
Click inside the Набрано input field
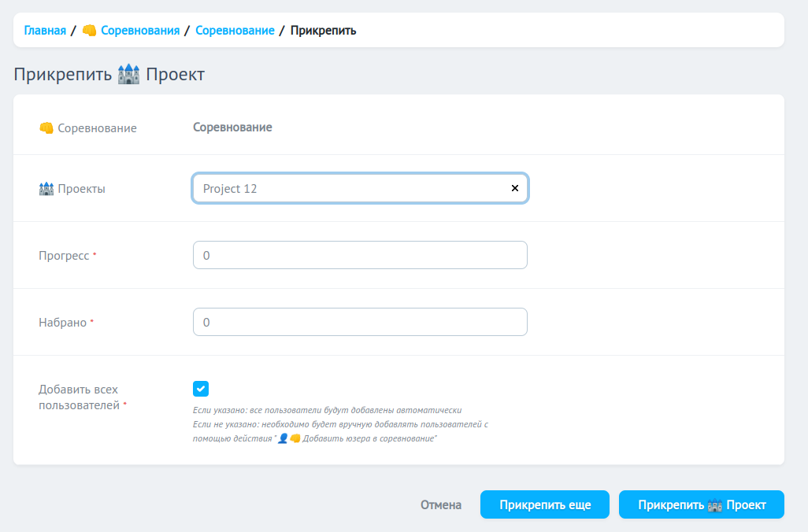tap(360, 322)
